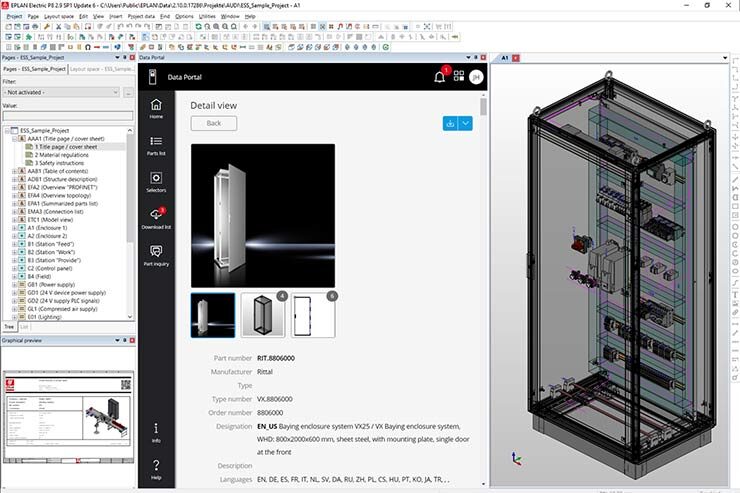Image resolution: width=740 pixels, height=493 pixels.
Task: Click the Back button in Detail view
Action: pyautogui.click(x=213, y=123)
